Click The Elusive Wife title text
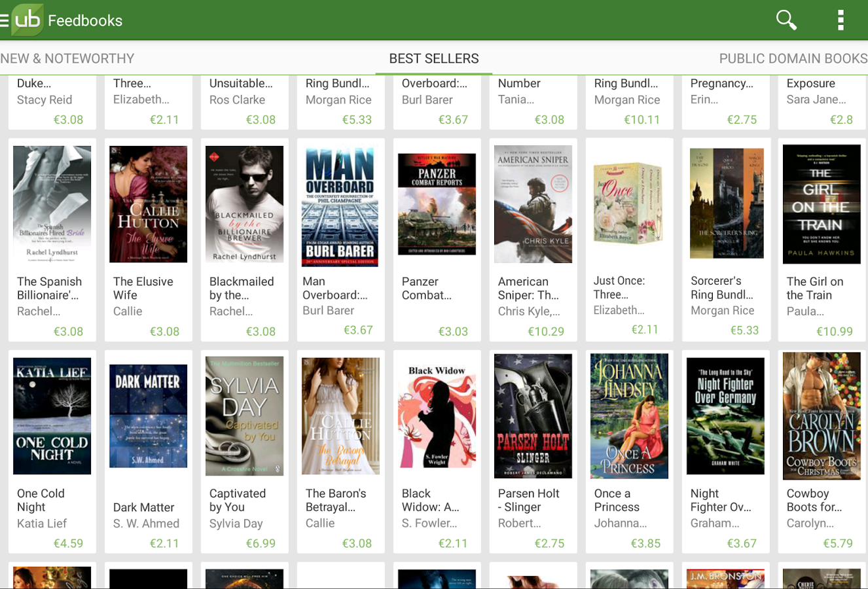868x589 pixels. (143, 288)
